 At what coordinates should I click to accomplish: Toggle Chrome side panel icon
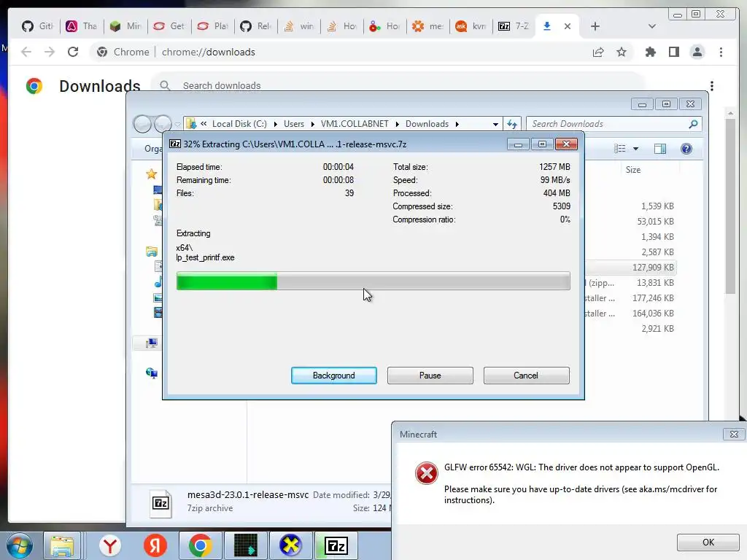coord(673,52)
